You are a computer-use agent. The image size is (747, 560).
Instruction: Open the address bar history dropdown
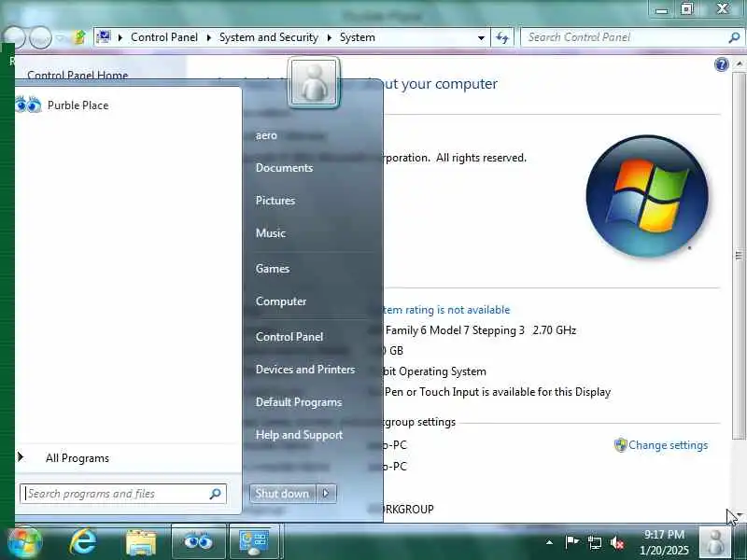click(x=481, y=37)
